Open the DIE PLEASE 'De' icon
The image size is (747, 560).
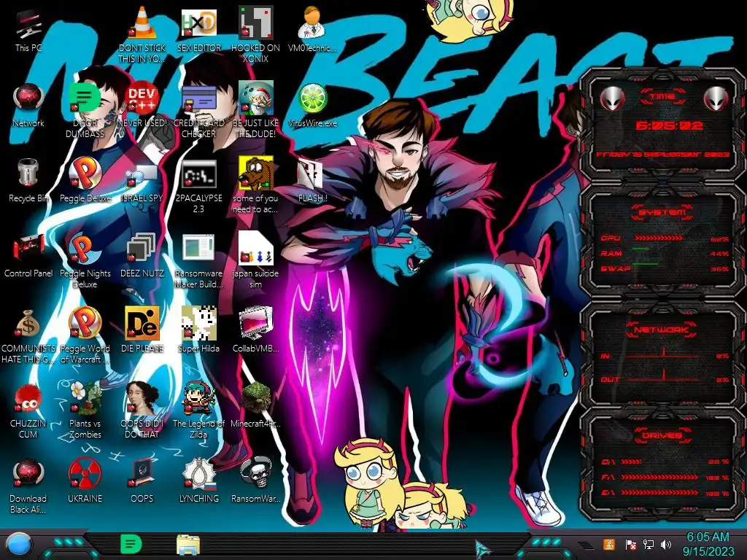[142, 330]
